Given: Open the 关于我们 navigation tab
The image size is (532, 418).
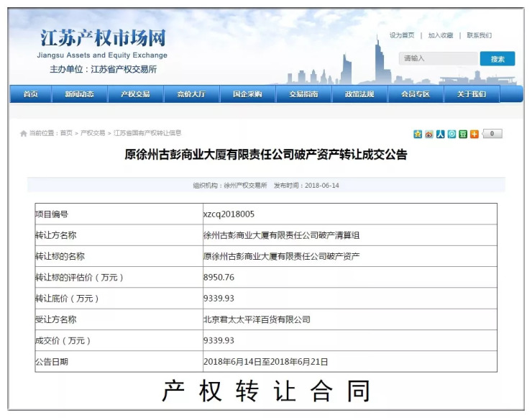Looking at the screenshot, I should [x=472, y=94].
